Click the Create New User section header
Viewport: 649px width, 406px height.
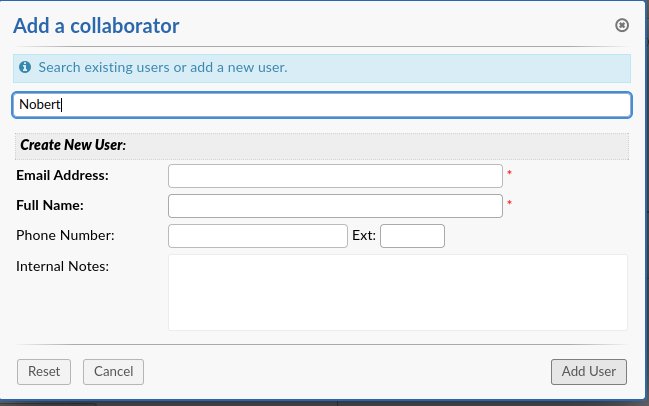[x=322, y=146]
